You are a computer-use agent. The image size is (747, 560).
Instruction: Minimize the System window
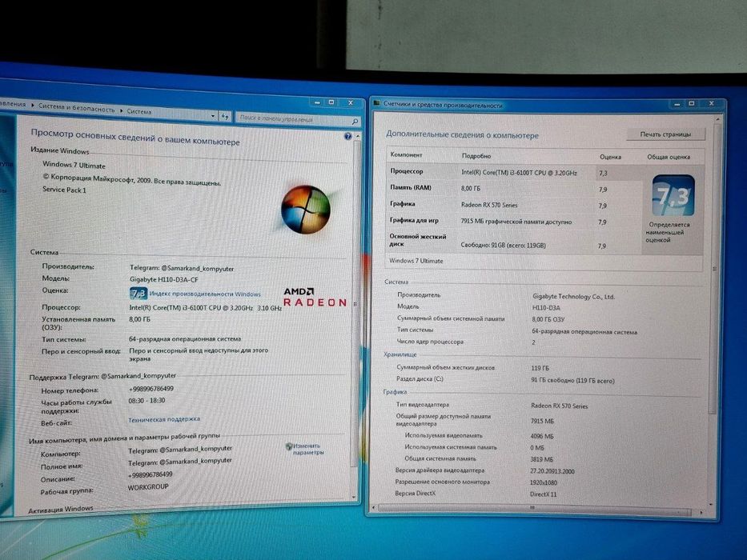click(318, 102)
